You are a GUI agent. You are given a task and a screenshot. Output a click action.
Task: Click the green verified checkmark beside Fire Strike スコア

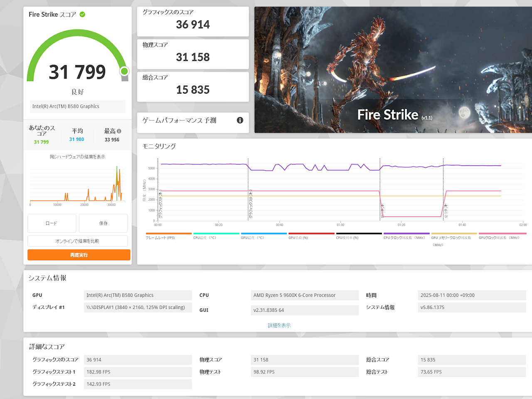tap(82, 15)
